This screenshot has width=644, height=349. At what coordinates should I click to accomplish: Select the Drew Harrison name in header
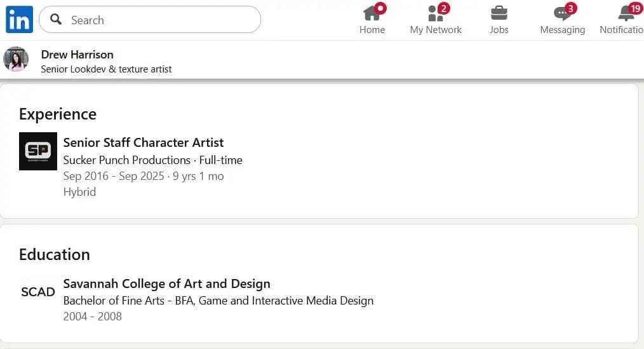click(77, 55)
